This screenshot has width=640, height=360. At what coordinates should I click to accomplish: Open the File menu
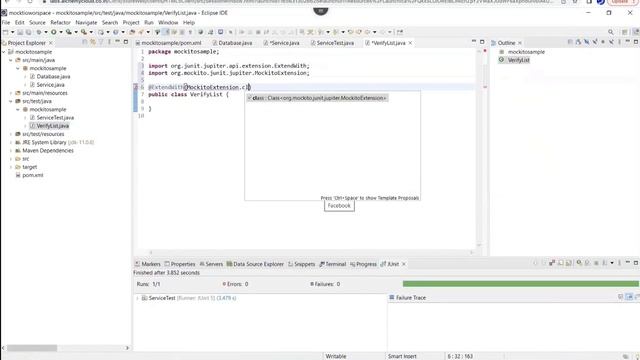(6, 22)
